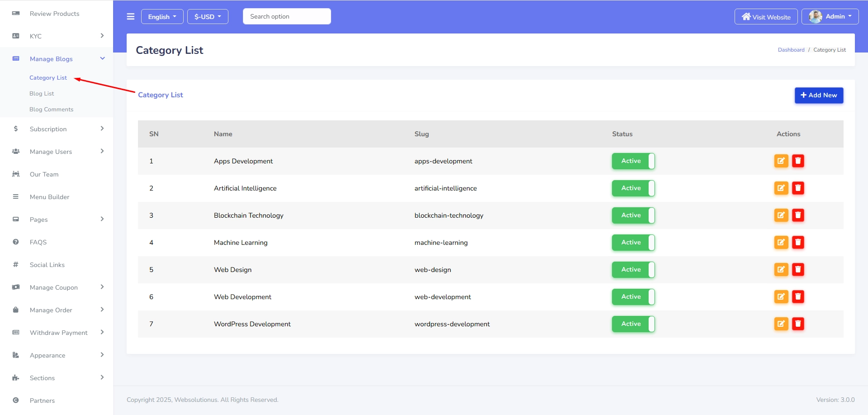Click the slug text wordpress-development
868x415 pixels.
[x=452, y=324]
